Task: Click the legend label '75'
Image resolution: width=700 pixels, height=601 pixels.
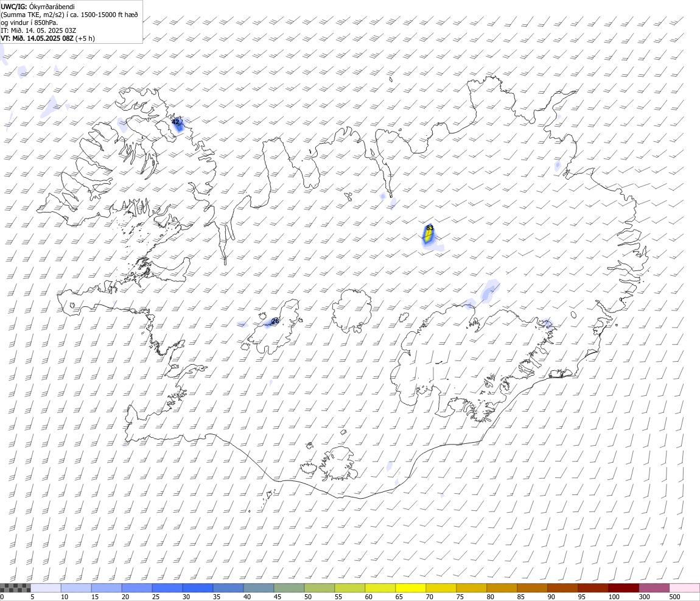Action: [x=460, y=597]
